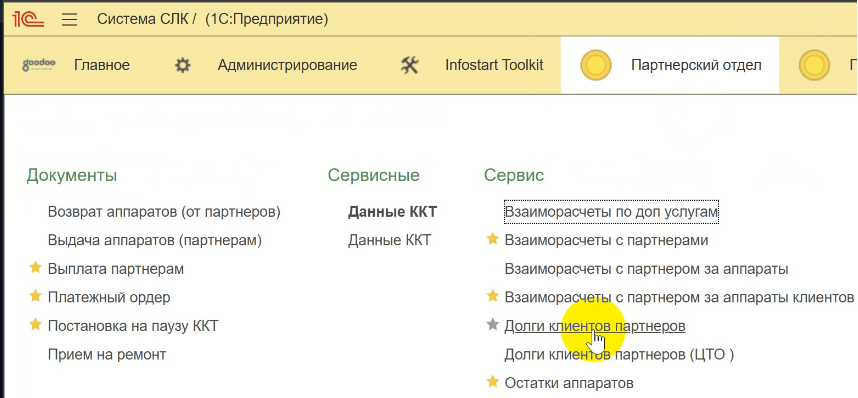Open Платежный ордер
This screenshot has height=398, width=858.
(x=109, y=298)
